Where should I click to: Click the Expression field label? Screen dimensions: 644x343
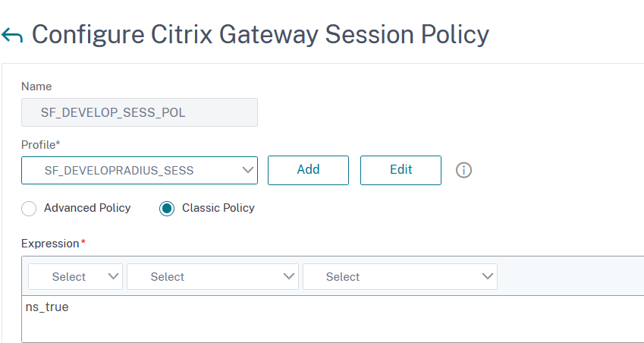pos(52,244)
